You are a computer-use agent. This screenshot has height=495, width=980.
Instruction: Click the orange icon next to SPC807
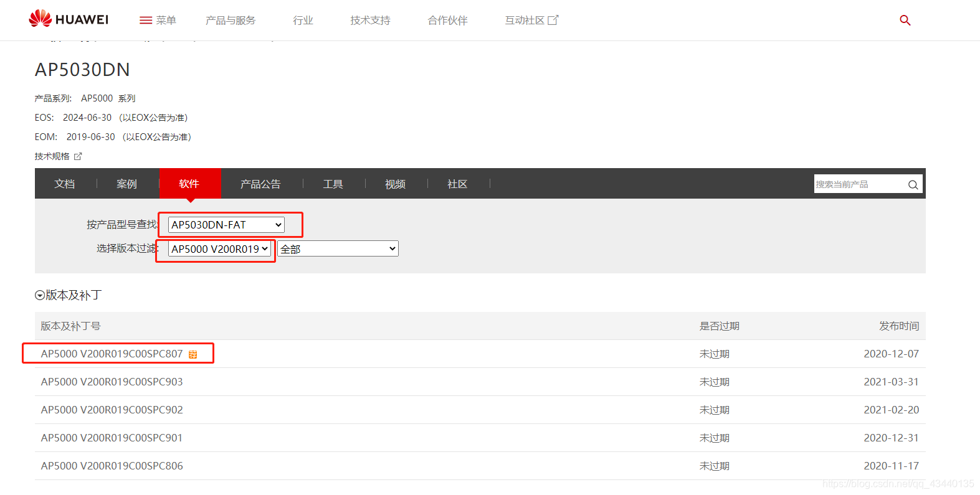(193, 354)
